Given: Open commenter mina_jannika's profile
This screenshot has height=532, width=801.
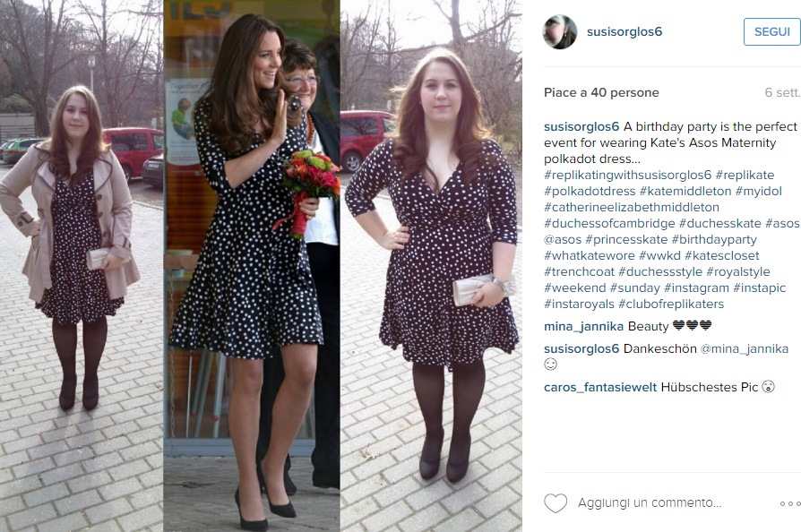Looking at the screenshot, I should pyautogui.click(x=583, y=326).
